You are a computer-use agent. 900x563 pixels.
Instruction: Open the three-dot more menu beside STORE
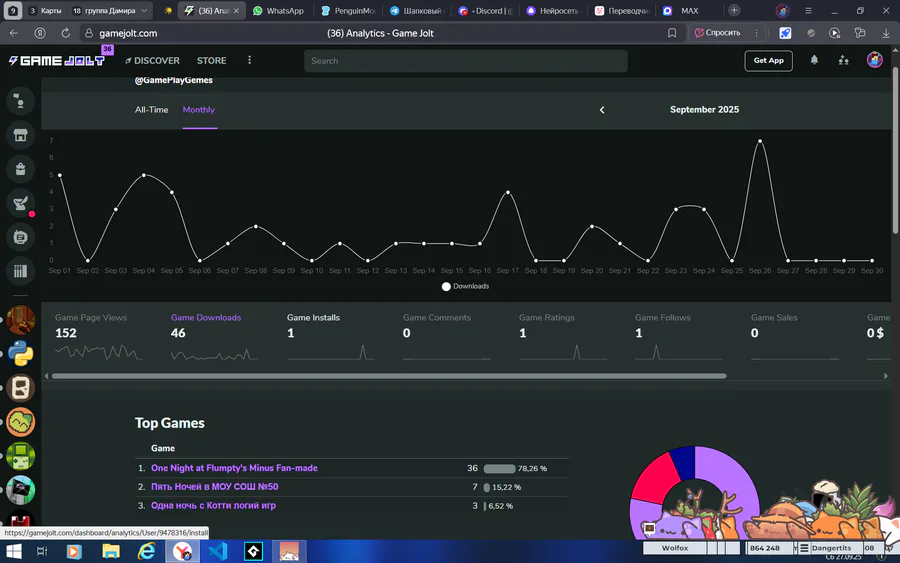pyautogui.click(x=249, y=60)
